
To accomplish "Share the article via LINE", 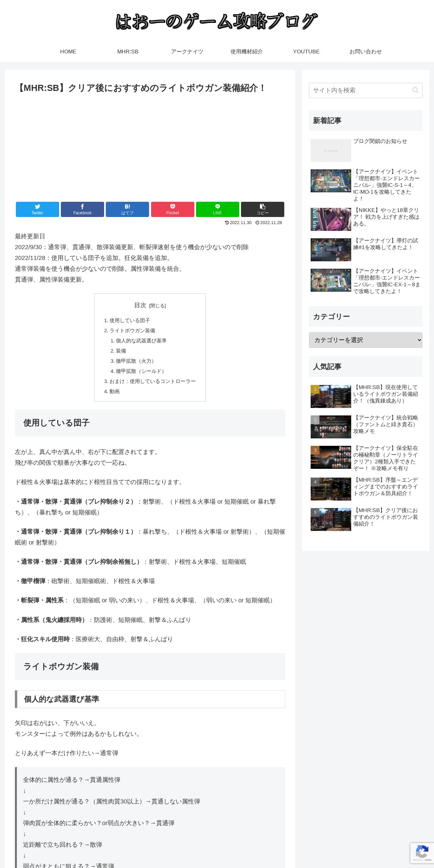I will [217, 209].
